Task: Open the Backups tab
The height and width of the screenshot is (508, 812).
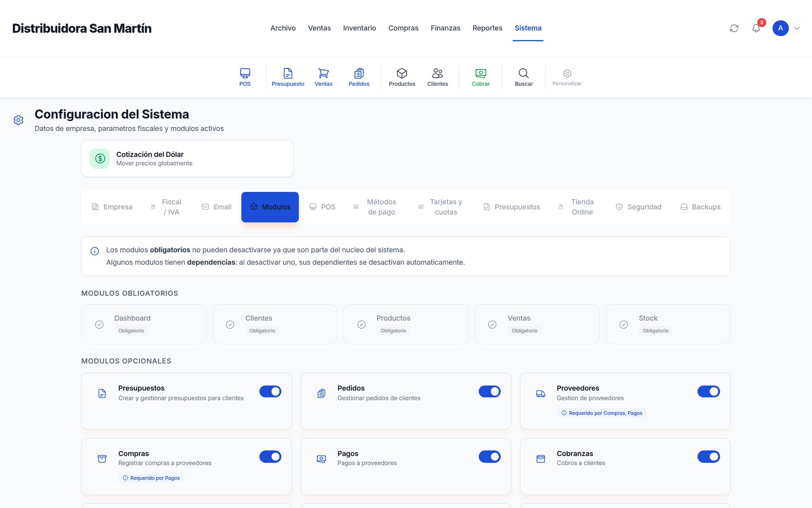Action: [x=700, y=207]
